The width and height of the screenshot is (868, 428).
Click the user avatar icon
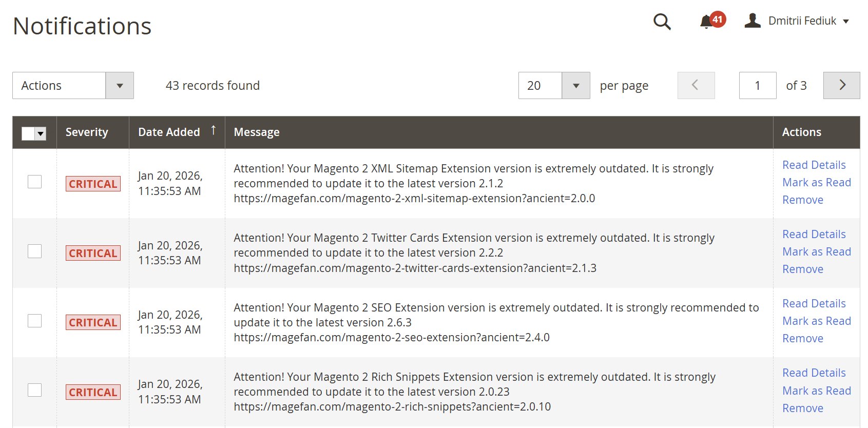coord(753,21)
